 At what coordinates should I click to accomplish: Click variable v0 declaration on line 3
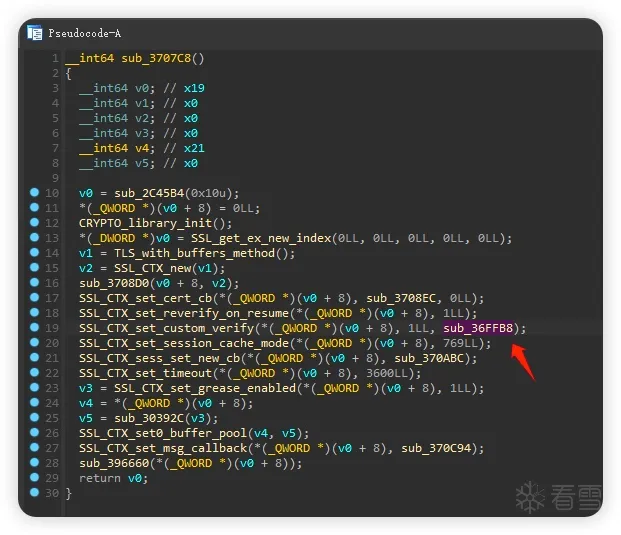(x=142, y=88)
